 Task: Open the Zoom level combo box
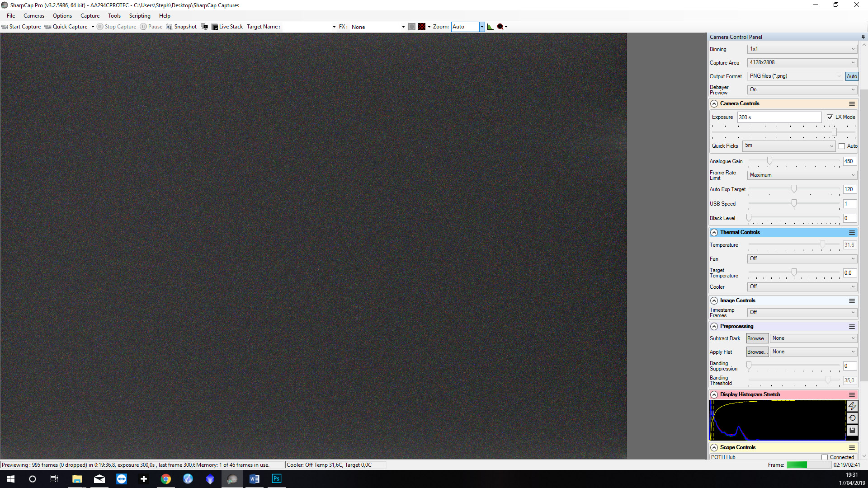[x=468, y=27]
